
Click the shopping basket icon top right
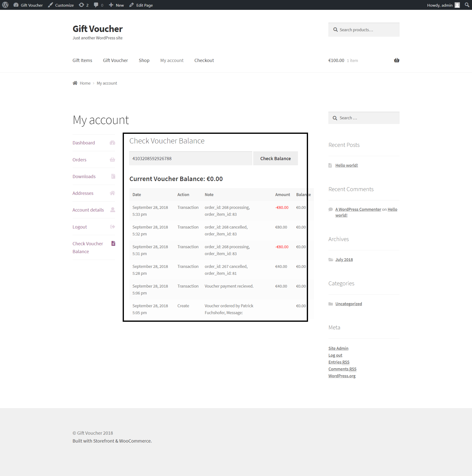tap(396, 60)
